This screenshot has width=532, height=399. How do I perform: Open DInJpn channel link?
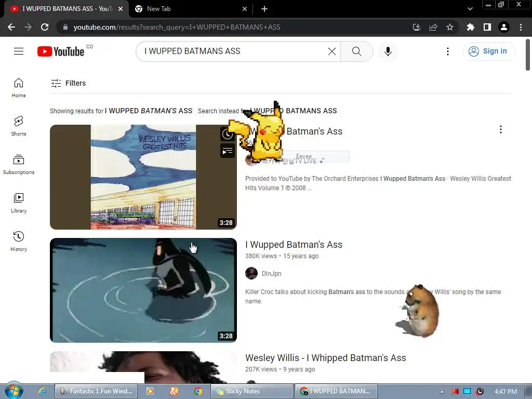coord(271,273)
